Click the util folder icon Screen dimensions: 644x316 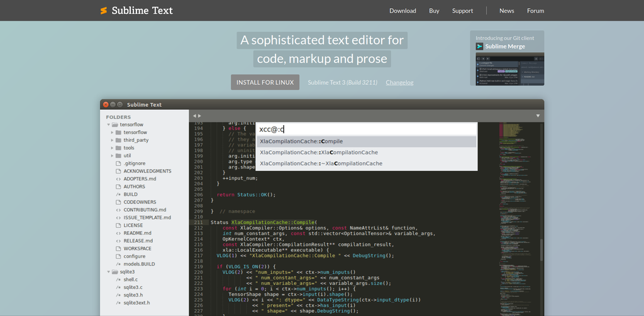(x=118, y=156)
